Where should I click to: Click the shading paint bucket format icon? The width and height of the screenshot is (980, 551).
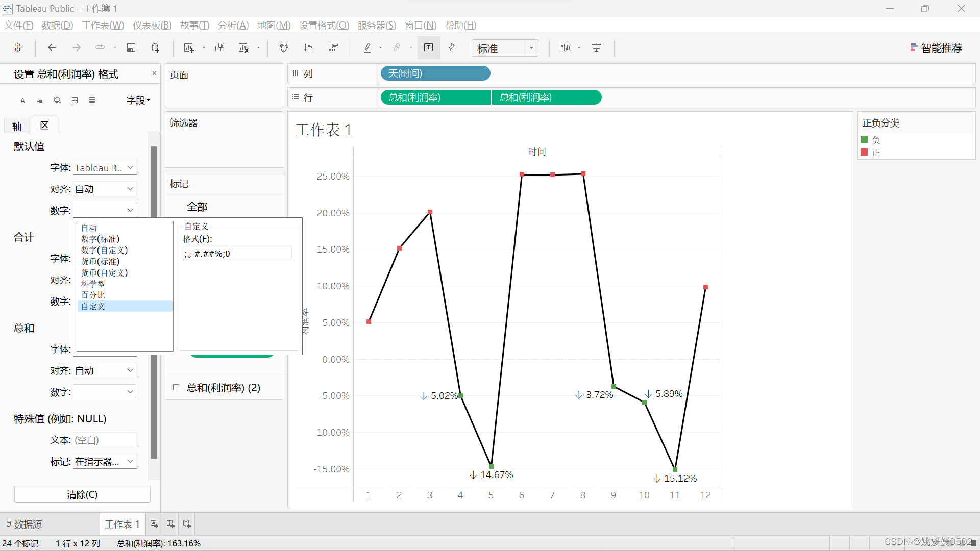(x=57, y=100)
